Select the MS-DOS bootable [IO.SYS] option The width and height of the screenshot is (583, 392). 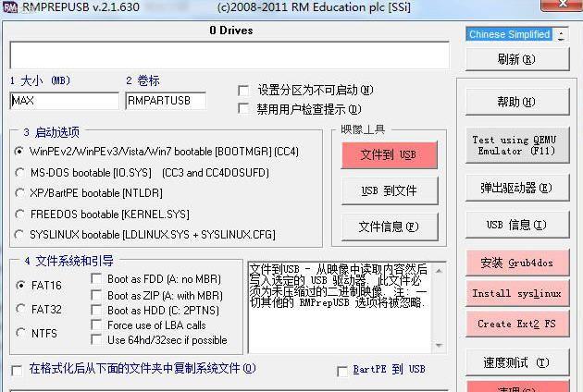20,172
